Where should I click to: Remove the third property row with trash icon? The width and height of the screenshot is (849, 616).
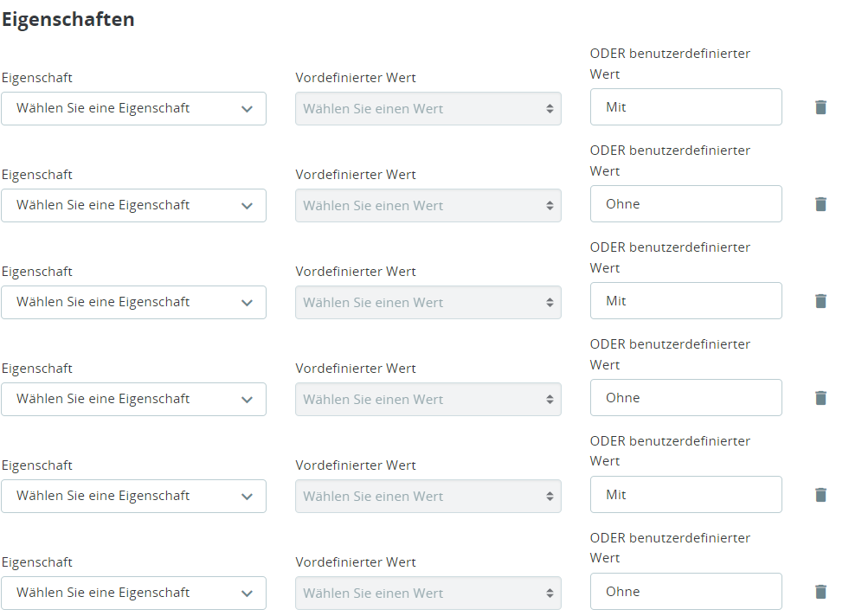coord(820,301)
